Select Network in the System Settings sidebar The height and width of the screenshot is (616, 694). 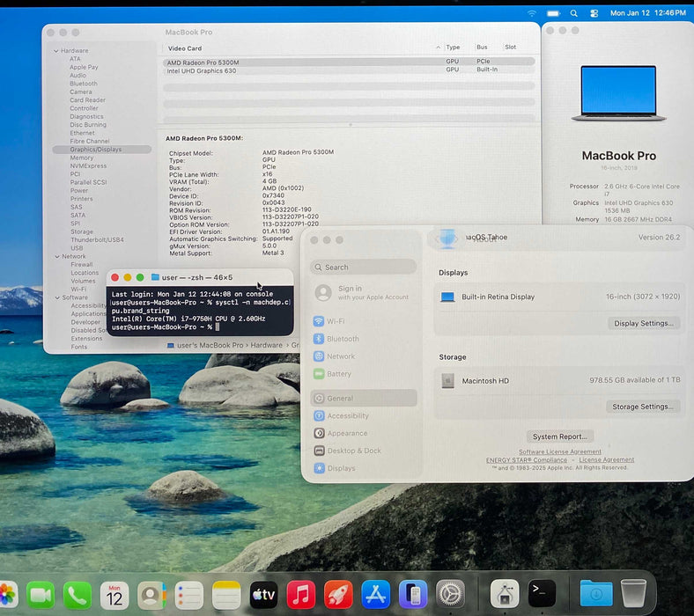pyautogui.click(x=334, y=356)
